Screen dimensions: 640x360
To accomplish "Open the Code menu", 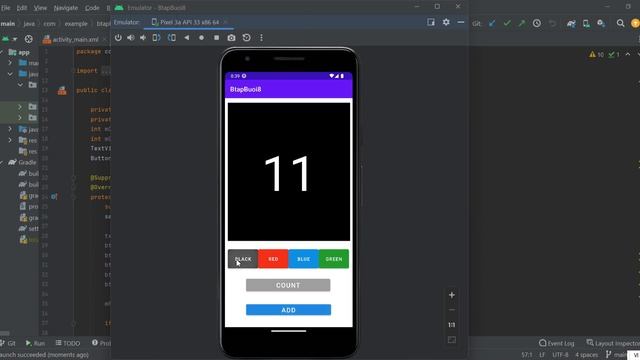I will (92, 8).
